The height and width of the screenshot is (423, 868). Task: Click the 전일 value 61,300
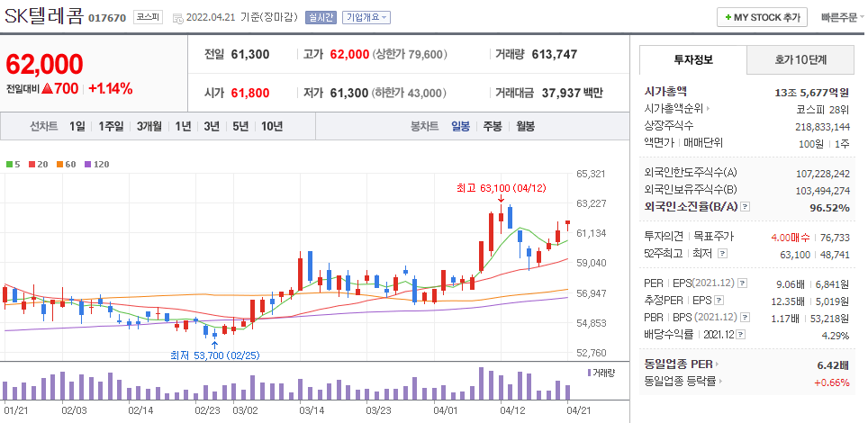coord(250,54)
